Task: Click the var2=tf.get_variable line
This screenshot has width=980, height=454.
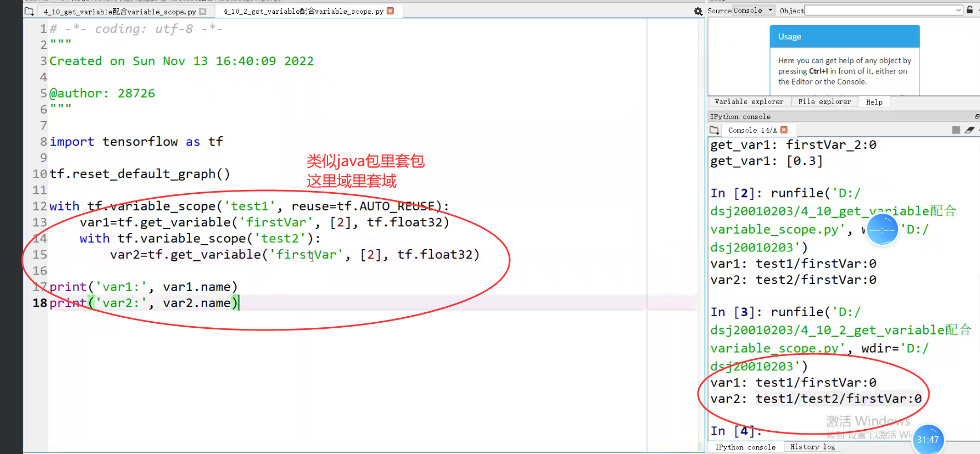Action: tap(295, 254)
